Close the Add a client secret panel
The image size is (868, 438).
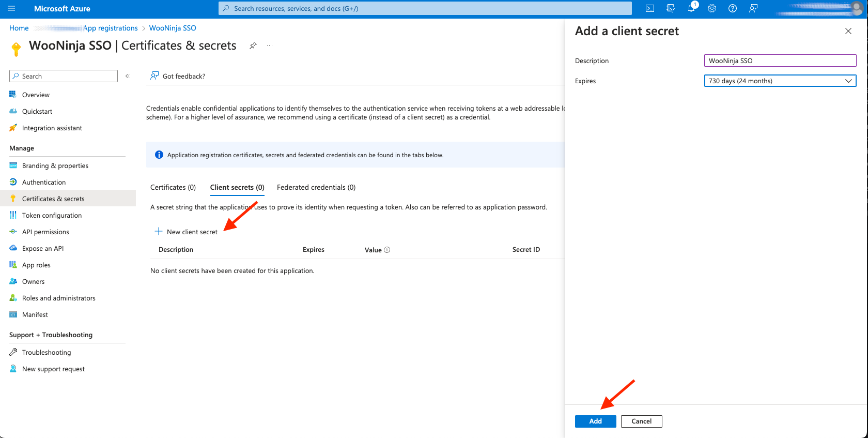tap(848, 31)
